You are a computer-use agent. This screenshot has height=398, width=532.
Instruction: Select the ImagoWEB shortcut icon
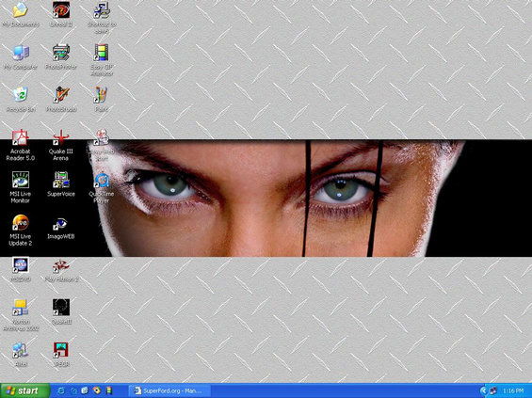tap(61, 224)
